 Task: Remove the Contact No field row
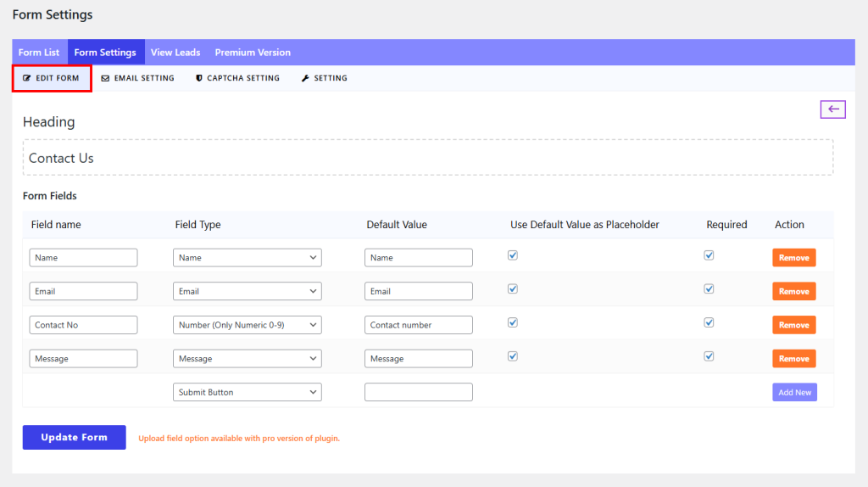(793, 325)
